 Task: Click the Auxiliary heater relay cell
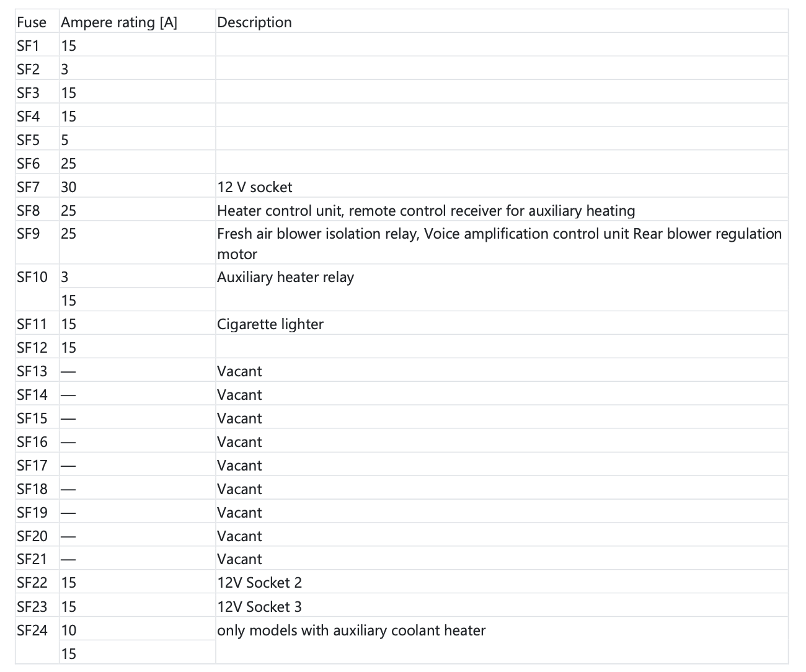tap(285, 277)
